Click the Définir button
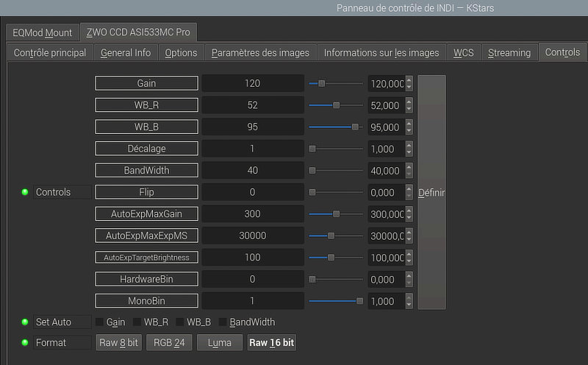This screenshot has height=365, width=588. pyautogui.click(x=431, y=192)
